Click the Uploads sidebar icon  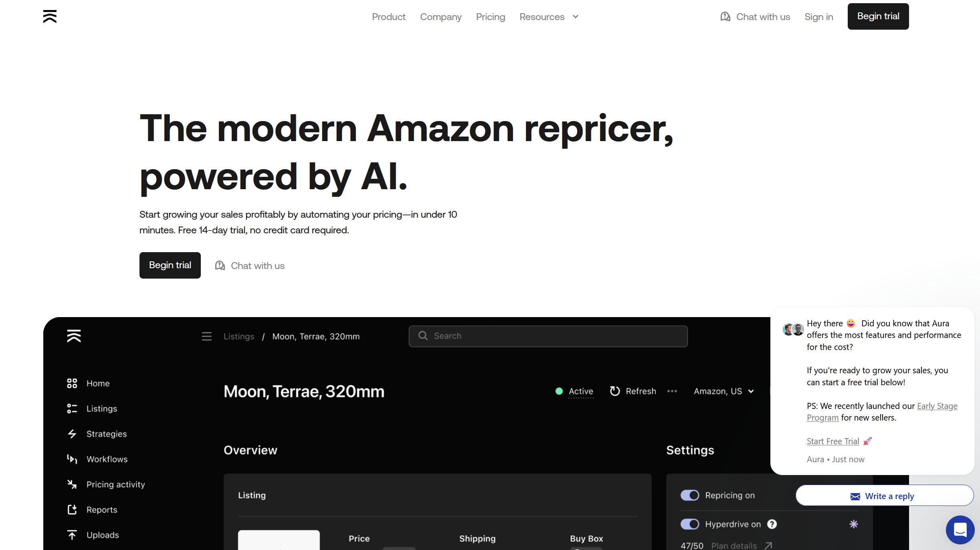(72, 534)
